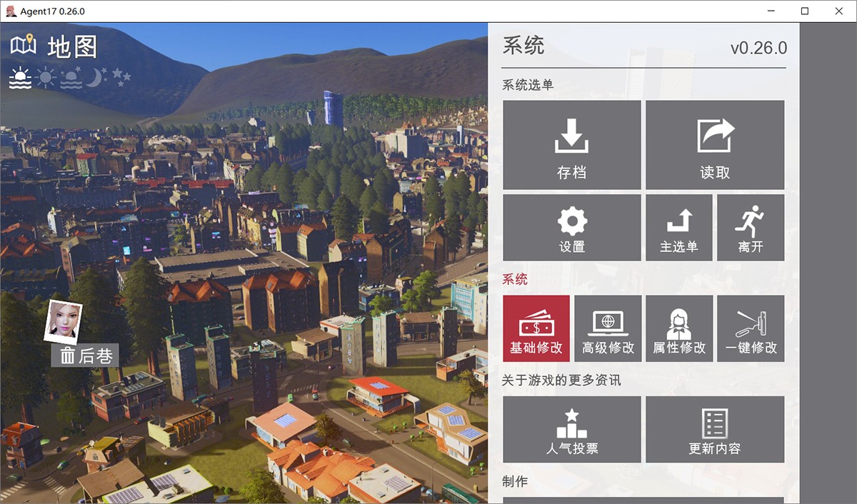The image size is (857, 504).
Task: Click the map icon beside 地图
Action: tap(23, 46)
